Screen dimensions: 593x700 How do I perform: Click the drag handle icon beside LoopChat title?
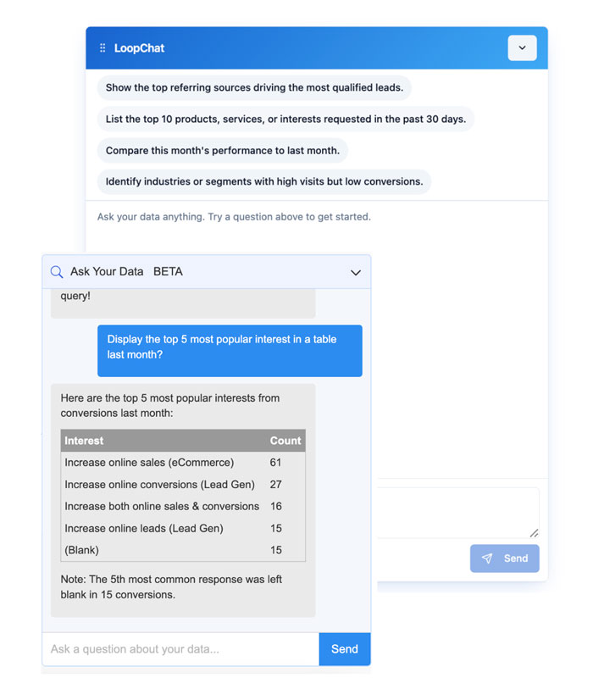(103, 48)
